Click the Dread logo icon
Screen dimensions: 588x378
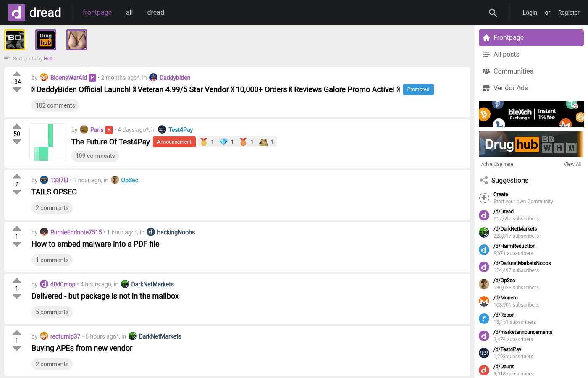[17, 13]
